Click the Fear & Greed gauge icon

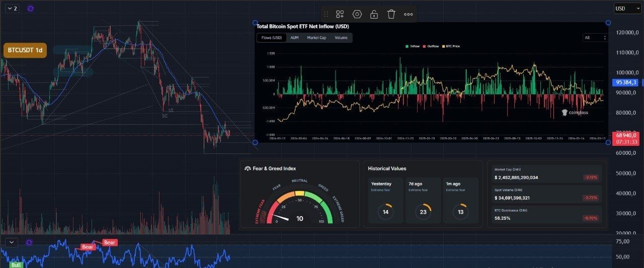(248, 168)
